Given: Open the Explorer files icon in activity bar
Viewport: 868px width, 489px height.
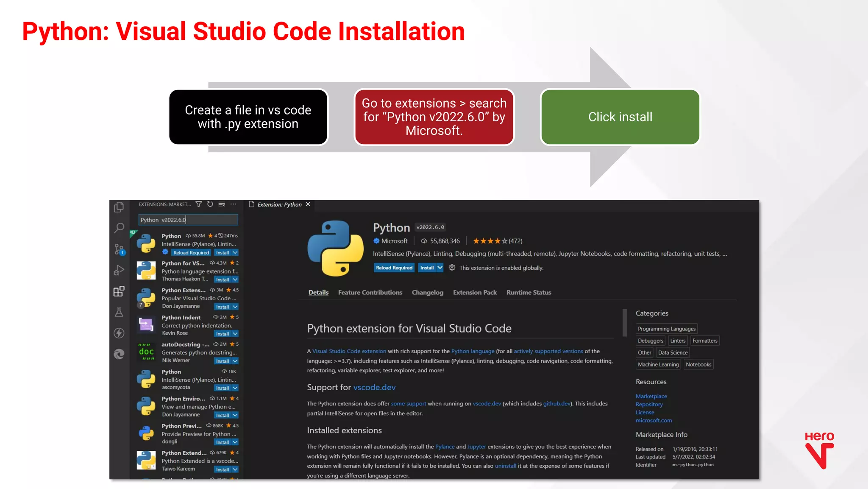Looking at the screenshot, I should click(119, 207).
